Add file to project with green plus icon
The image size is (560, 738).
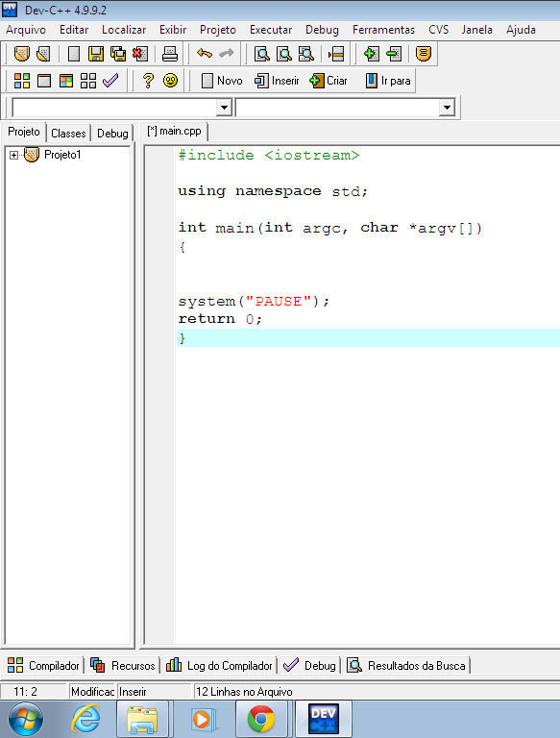[x=372, y=54]
